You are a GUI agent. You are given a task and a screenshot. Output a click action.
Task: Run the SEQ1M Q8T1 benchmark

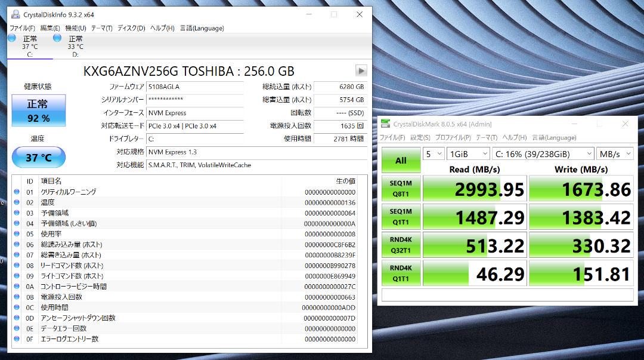tap(401, 189)
